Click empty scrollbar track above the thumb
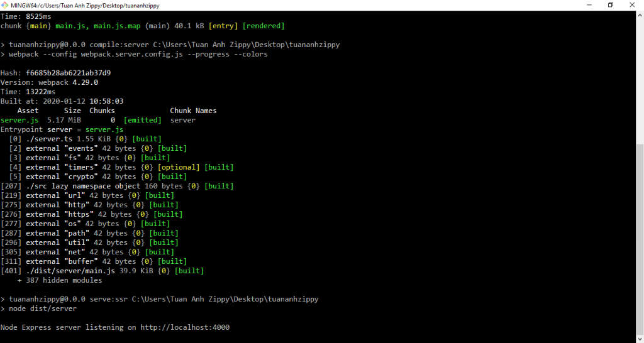 click(640, 75)
